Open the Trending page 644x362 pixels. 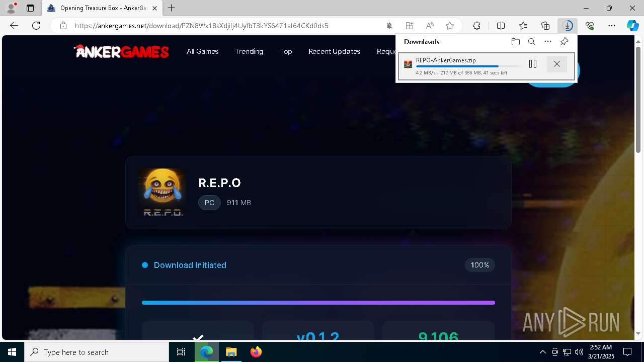[249, 51]
